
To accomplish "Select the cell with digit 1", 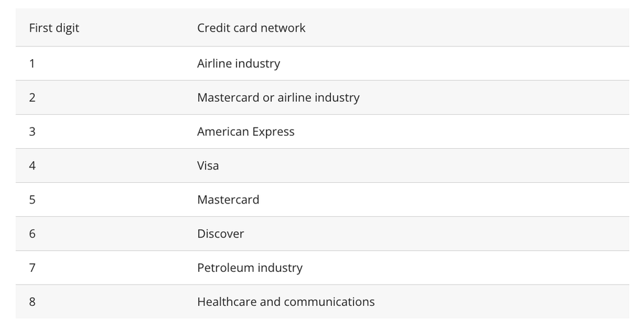I will (32, 64).
